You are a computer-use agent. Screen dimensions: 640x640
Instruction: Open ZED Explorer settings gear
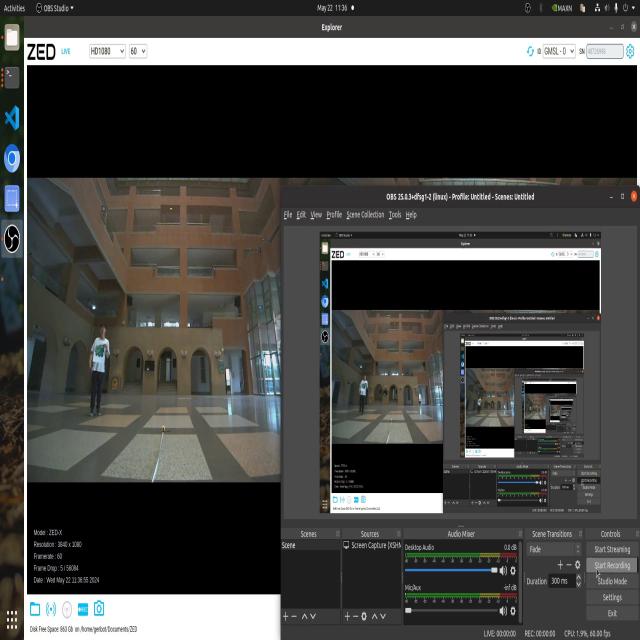click(x=630, y=51)
